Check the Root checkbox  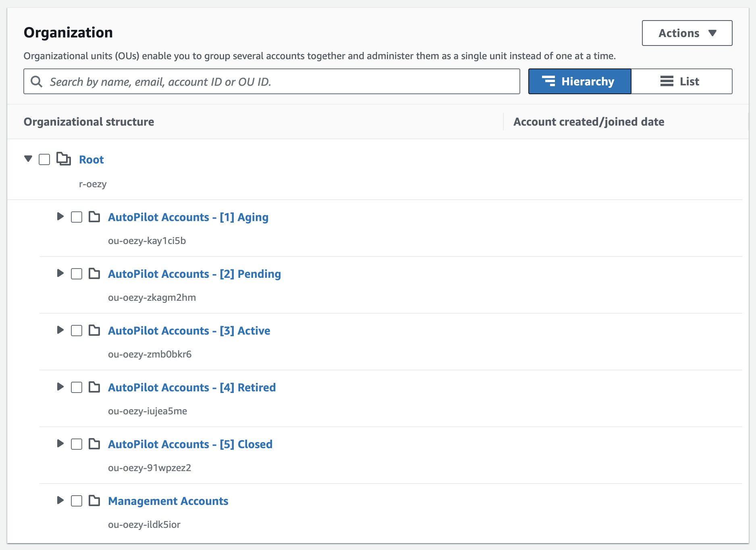pyautogui.click(x=44, y=159)
